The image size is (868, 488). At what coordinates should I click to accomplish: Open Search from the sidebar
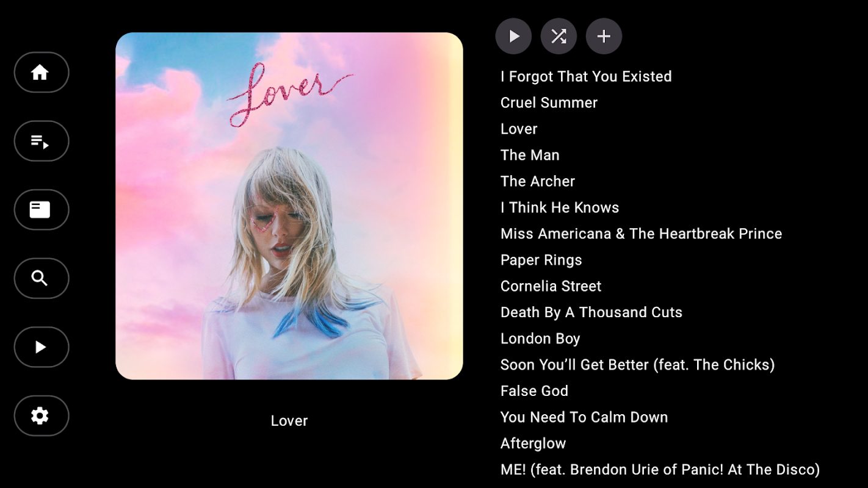(x=41, y=278)
